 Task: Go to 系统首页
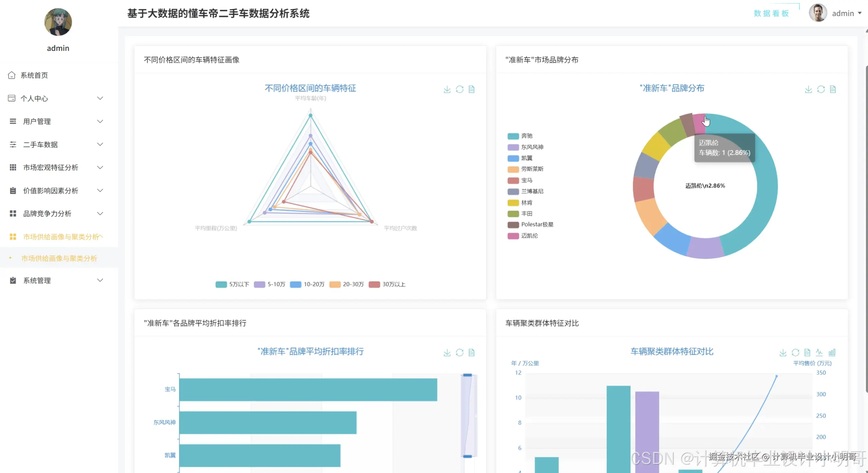click(x=34, y=75)
